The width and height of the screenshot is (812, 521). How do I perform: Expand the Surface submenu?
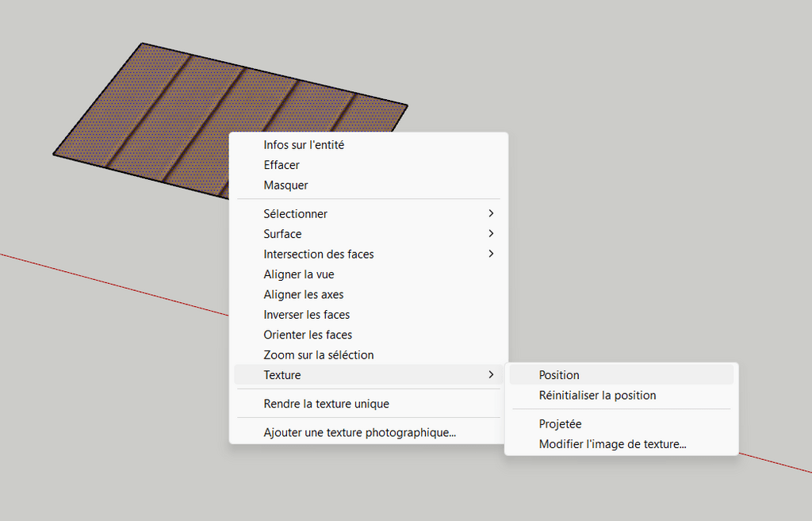[368, 234]
